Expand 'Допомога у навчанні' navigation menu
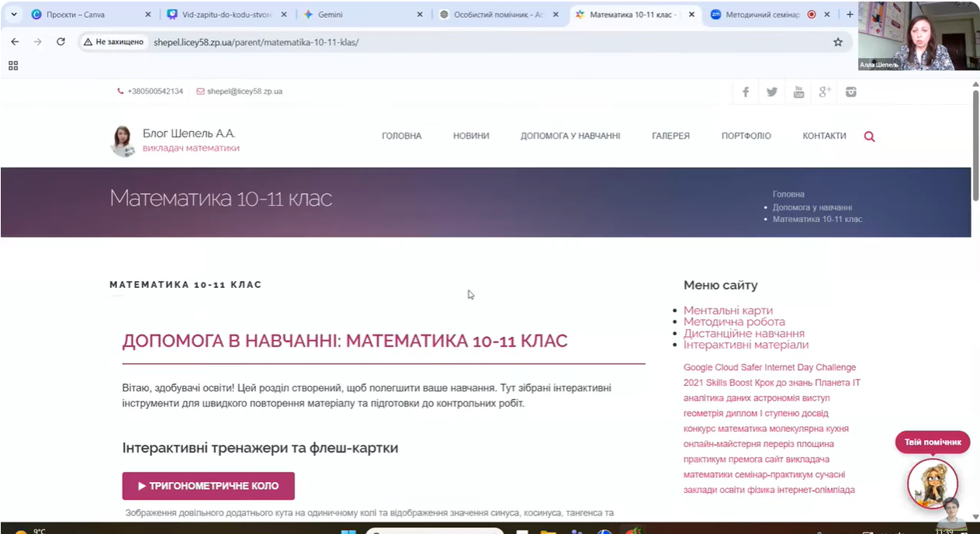 [570, 136]
